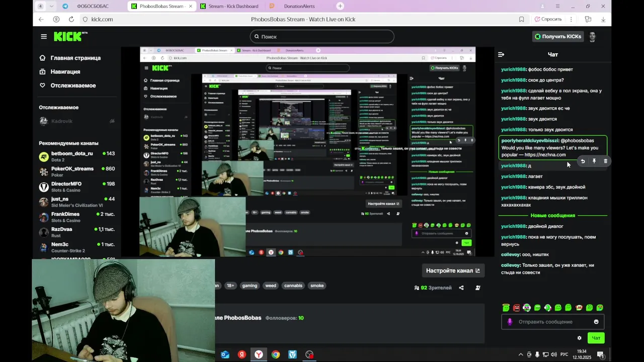Click Новые сообщения divider label

(x=552, y=215)
